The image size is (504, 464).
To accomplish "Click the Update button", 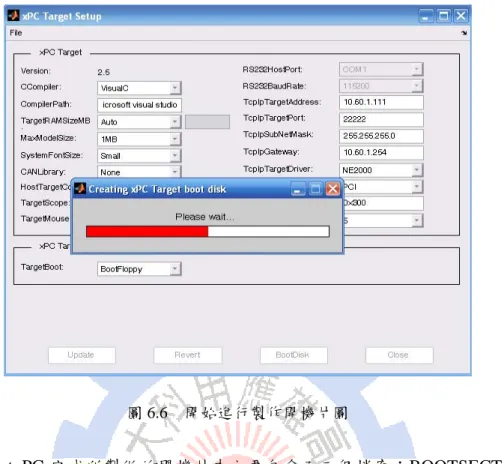I will (x=82, y=355).
